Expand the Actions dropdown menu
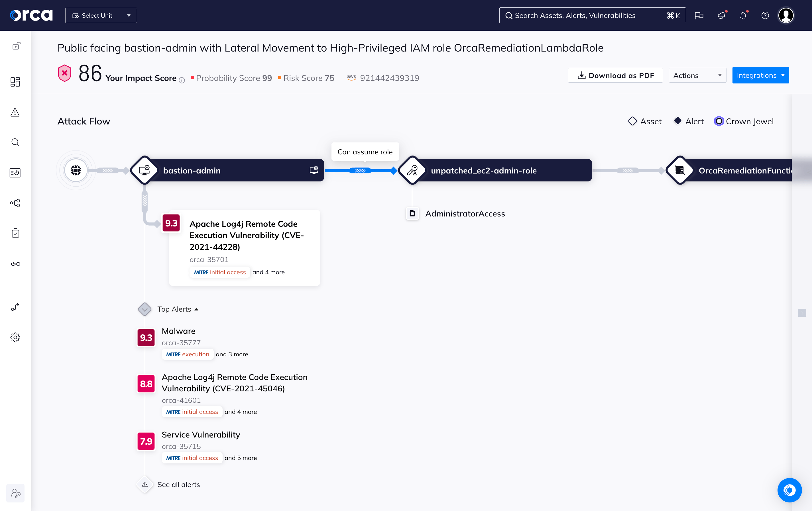Screen dimensions: 812x511 (697, 75)
